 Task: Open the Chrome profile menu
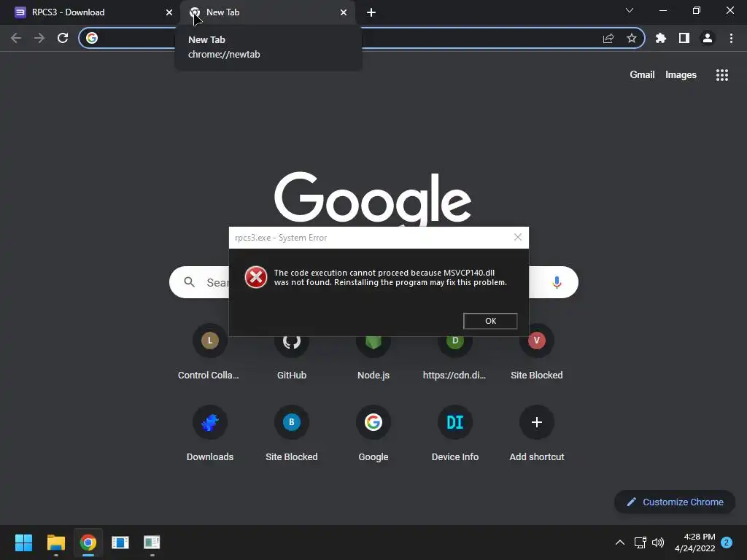pyautogui.click(x=708, y=38)
